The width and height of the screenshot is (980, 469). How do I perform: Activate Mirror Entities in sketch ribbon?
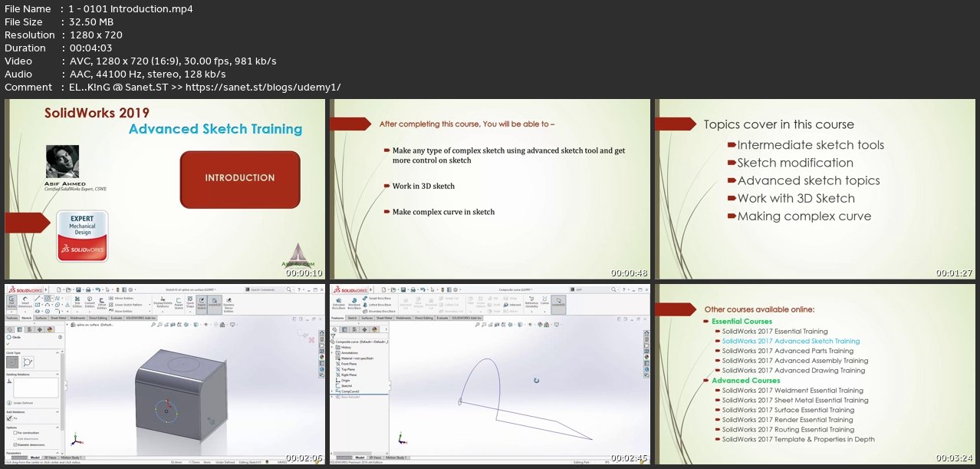click(121, 298)
